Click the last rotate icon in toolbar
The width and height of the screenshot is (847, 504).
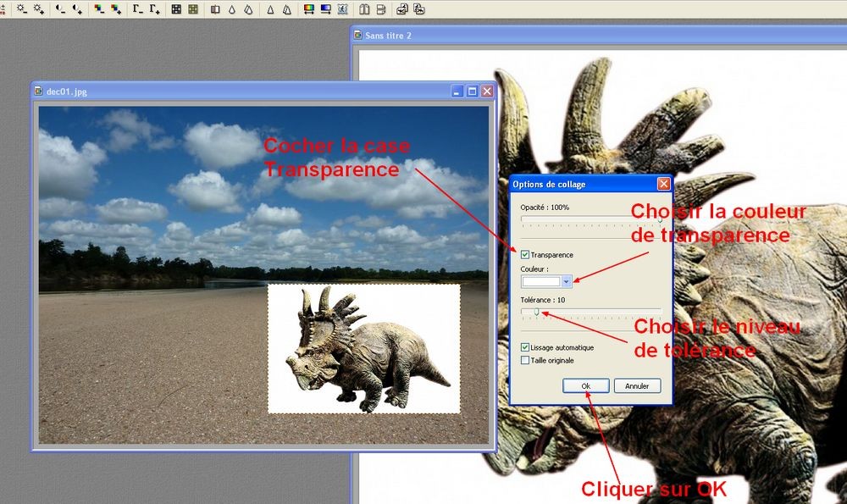coord(420,9)
